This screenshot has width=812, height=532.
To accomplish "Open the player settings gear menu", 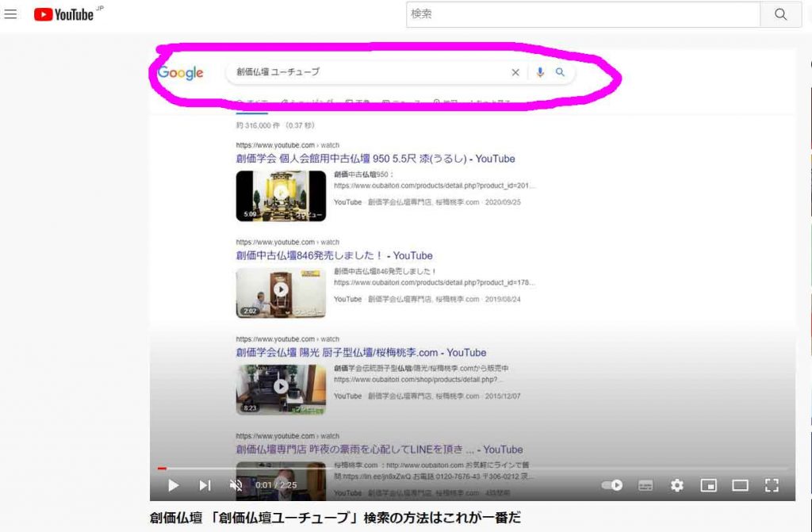I will [x=676, y=485].
